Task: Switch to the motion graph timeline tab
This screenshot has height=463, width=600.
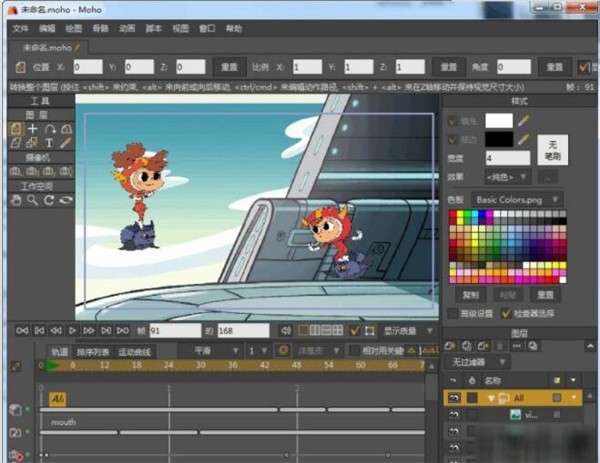Action: click(x=134, y=352)
